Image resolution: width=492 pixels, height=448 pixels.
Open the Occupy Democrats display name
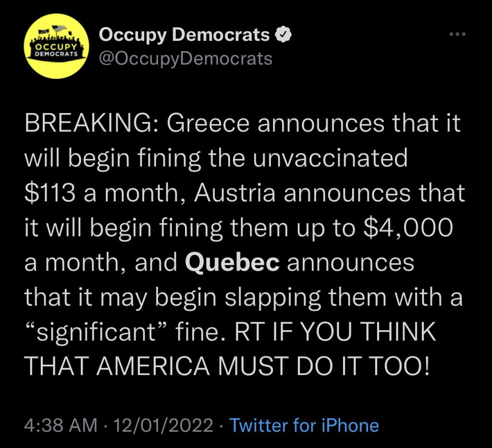[x=184, y=36]
